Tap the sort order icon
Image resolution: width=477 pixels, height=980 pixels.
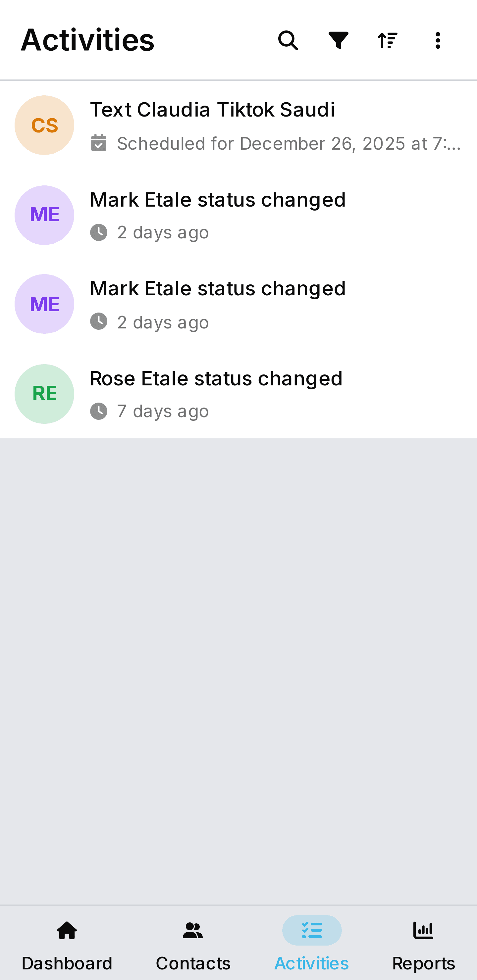pos(388,40)
